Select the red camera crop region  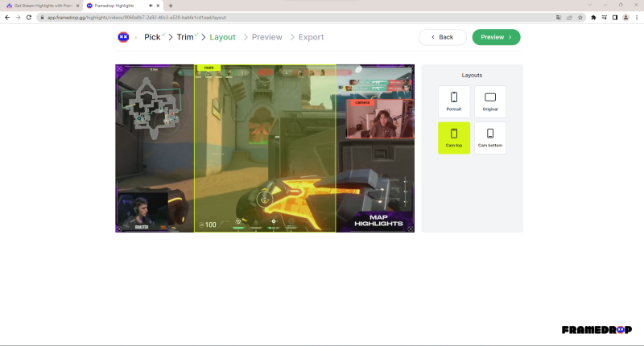point(380,118)
